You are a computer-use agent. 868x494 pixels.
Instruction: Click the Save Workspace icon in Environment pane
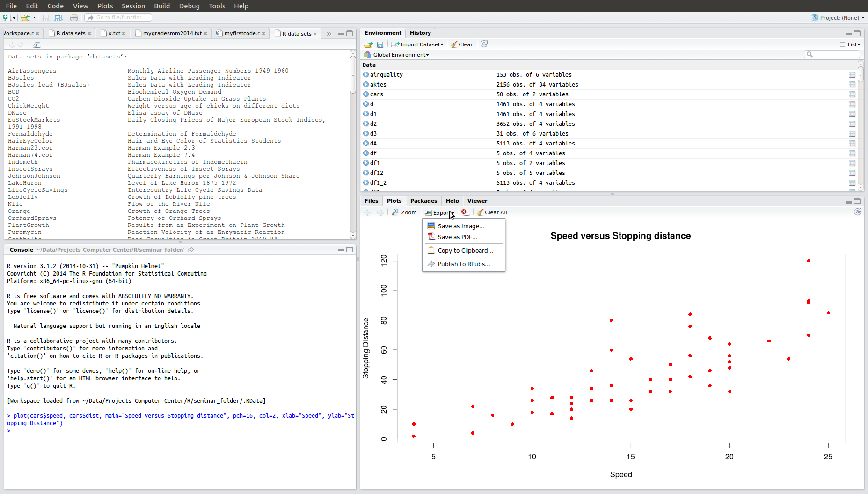[380, 44]
